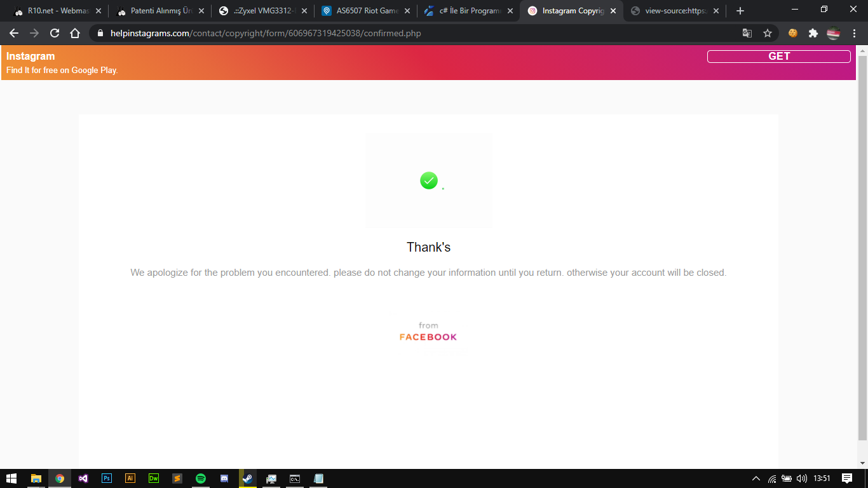
Task: Reload the current page
Action: (x=55, y=33)
